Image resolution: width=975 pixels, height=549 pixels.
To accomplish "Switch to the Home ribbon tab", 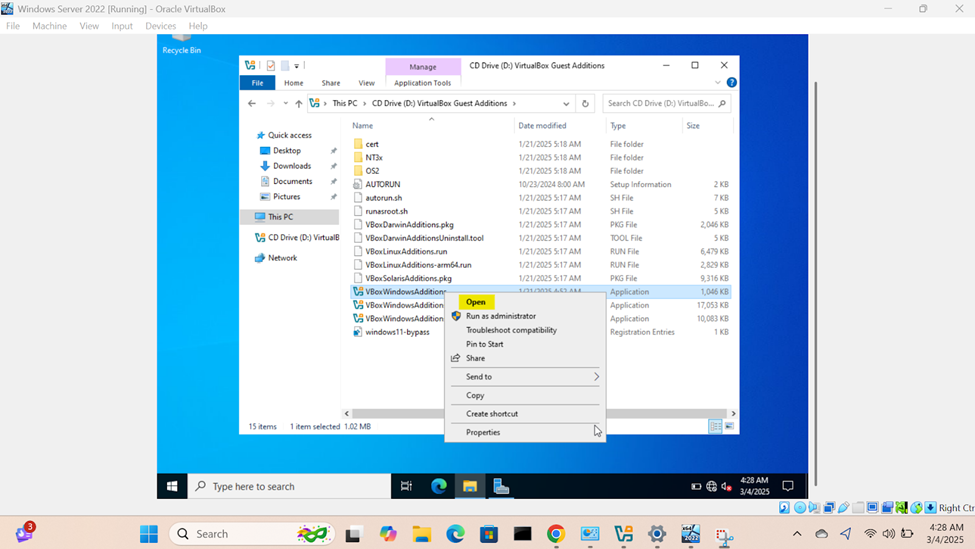I will tap(293, 83).
